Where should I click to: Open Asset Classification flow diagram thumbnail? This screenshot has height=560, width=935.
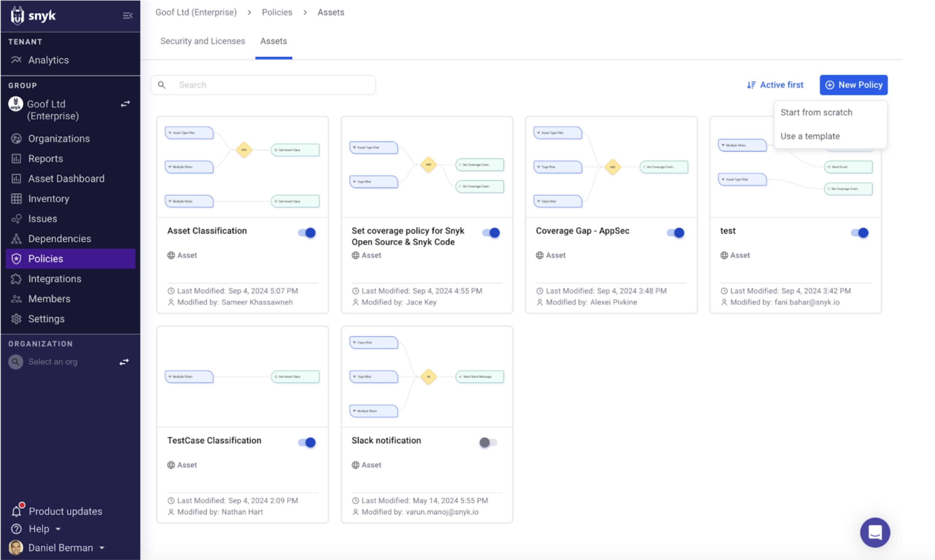point(243,167)
